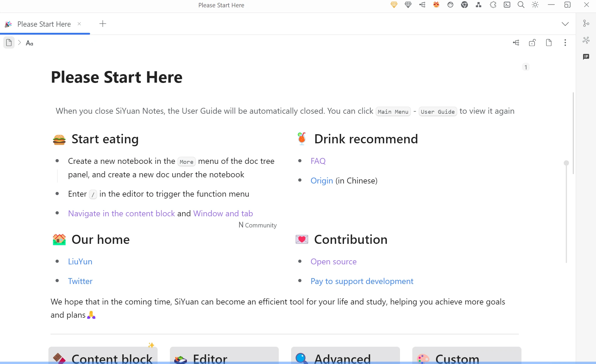Select the Please Start Here tab
This screenshot has width=596, height=364.
tap(44, 24)
